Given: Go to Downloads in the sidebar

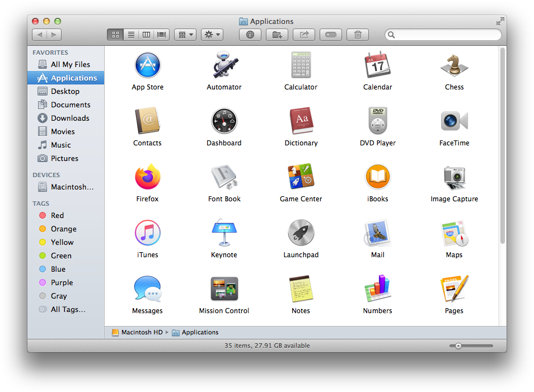Looking at the screenshot, I should point(70,118).
